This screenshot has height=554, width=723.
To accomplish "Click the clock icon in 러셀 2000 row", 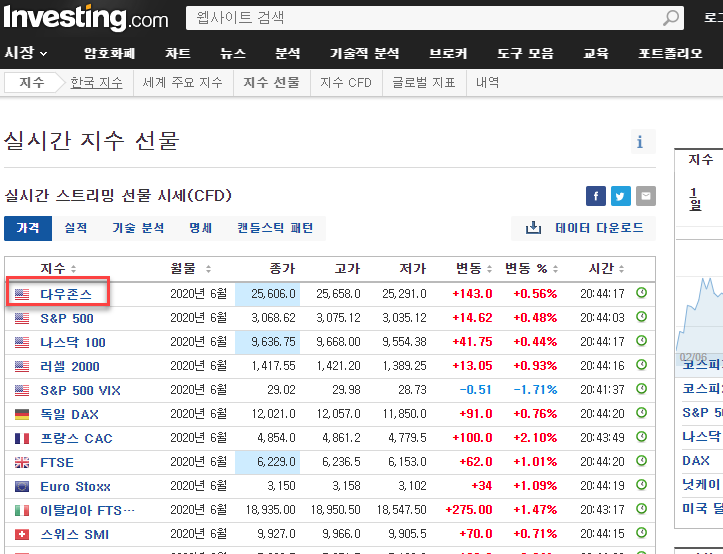I will (641, 365).
